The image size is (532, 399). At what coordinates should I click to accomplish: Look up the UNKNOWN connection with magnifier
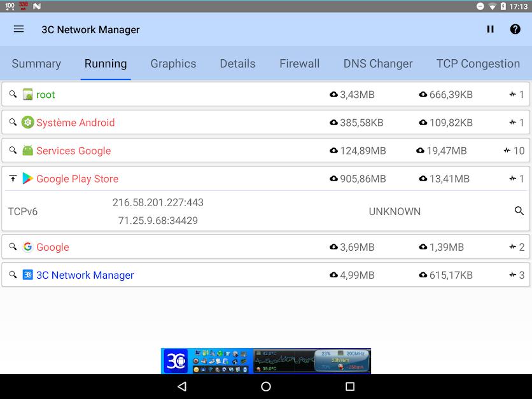pyautogui.click(x=519, y=211)
